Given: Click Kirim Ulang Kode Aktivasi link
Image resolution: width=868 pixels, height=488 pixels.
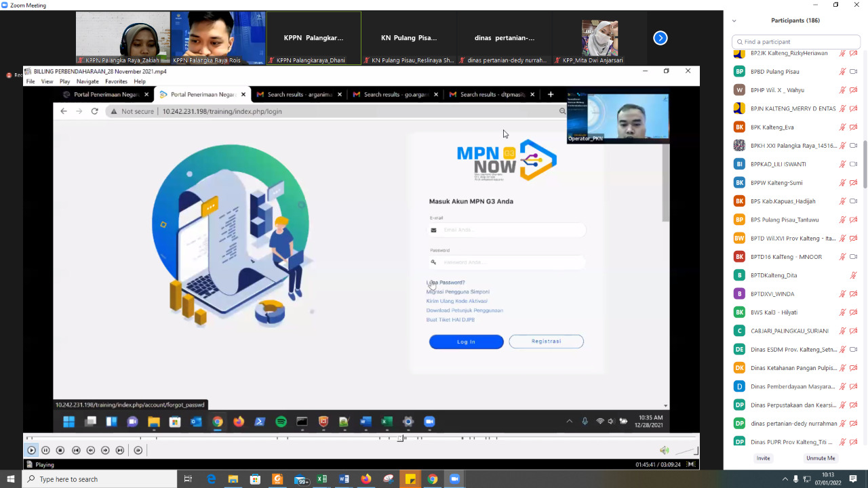Looking at the screenshot, I should tap(457, 301).
